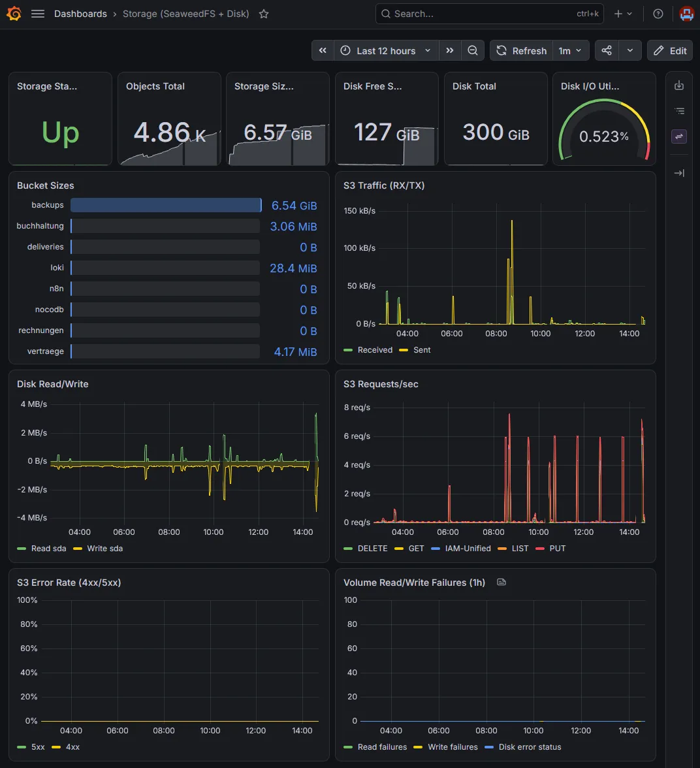
Task: Focus the Search input field
Action: (x=489, y=14)
